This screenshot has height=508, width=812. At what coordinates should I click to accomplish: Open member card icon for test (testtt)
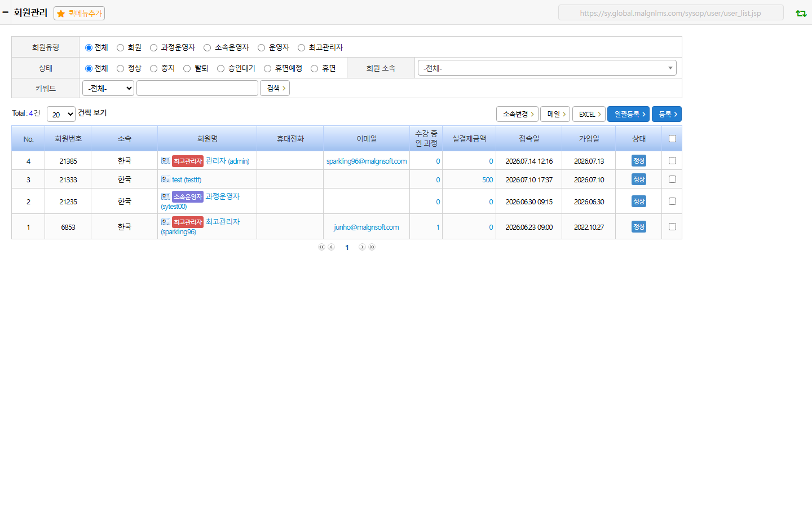tap(165, 179)
